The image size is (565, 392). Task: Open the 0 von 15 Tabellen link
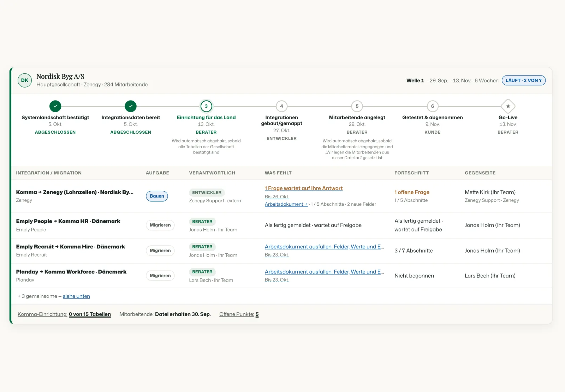click(x=90, y=314)
